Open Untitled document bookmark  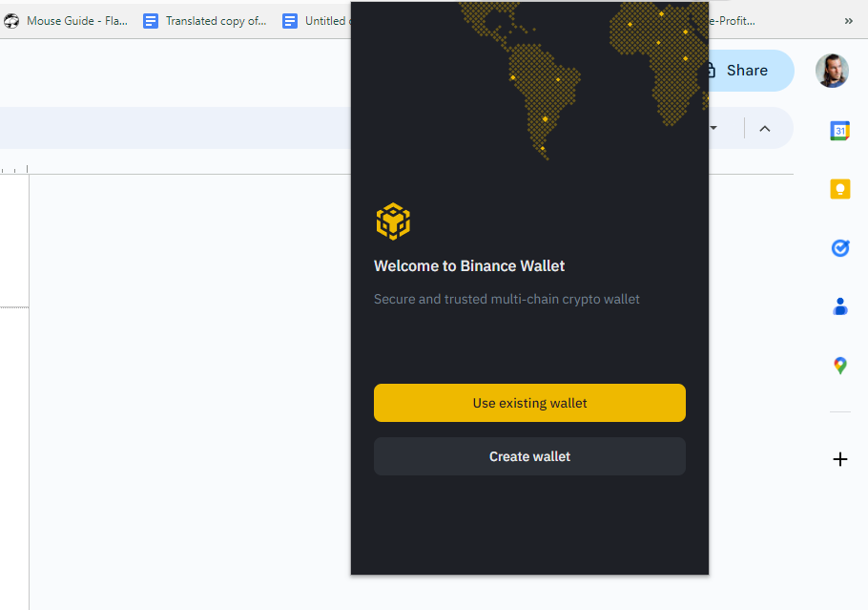(x=316, y=21)
